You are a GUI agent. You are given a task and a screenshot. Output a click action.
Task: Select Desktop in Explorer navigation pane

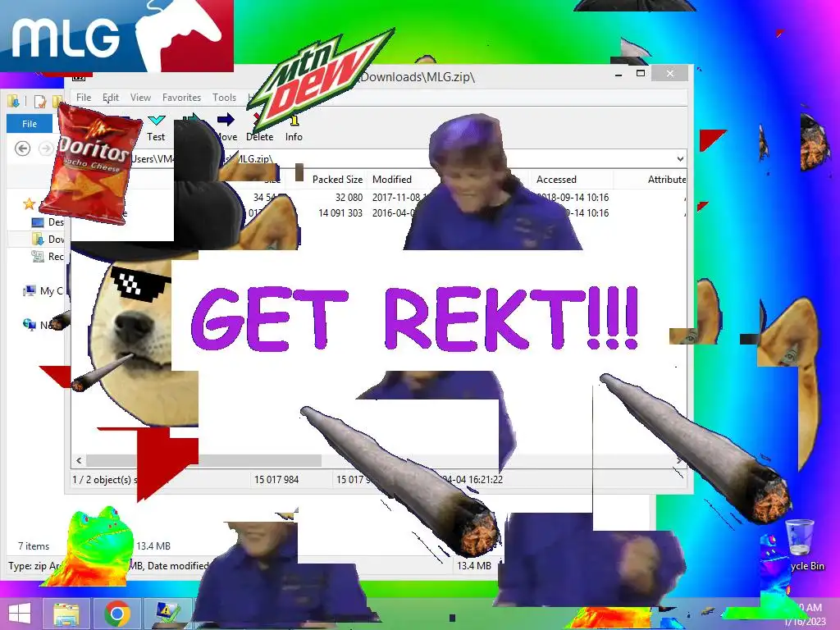[48, 221]
